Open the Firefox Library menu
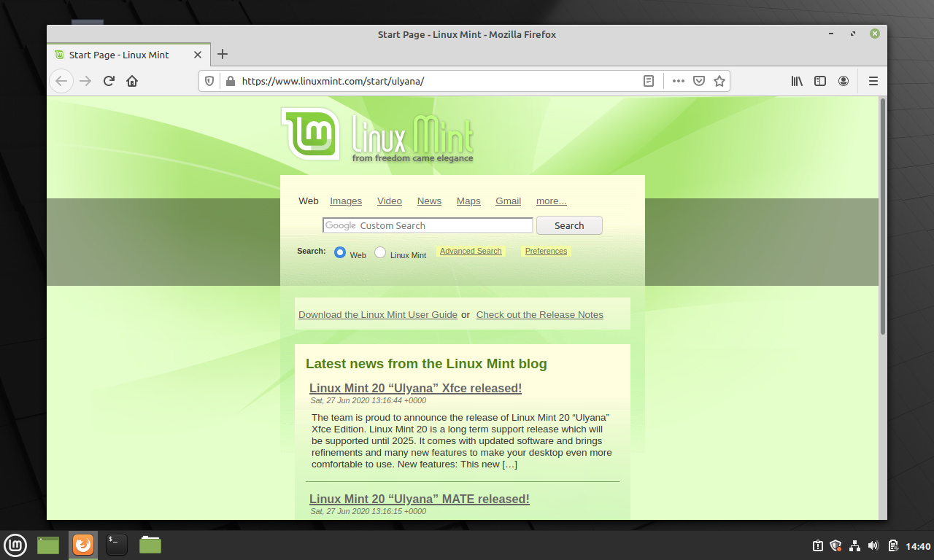The width and height of the screenshot is (934, 560). (x=797, y=81)
